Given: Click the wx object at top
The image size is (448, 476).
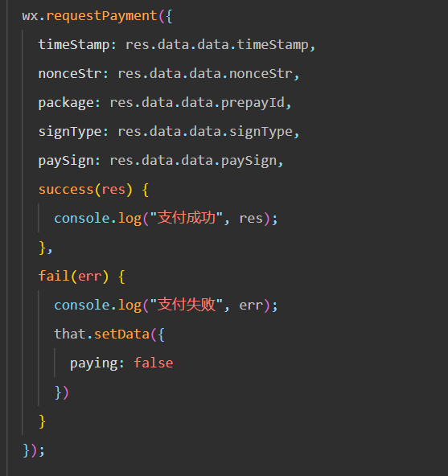Looking at the screenshot, I should [30, 16].
